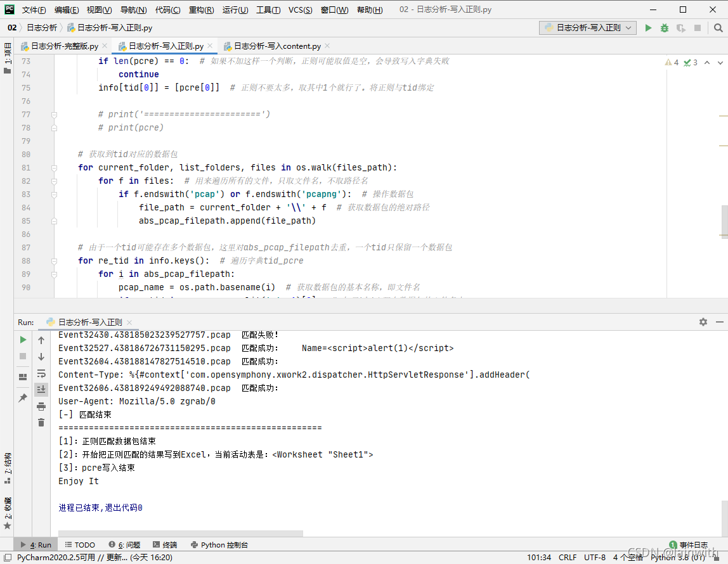Viewport: 728px width, 564px height.
Task: Switch to 日志分析-写入content.py tab
Action: (x=277, y=46)
